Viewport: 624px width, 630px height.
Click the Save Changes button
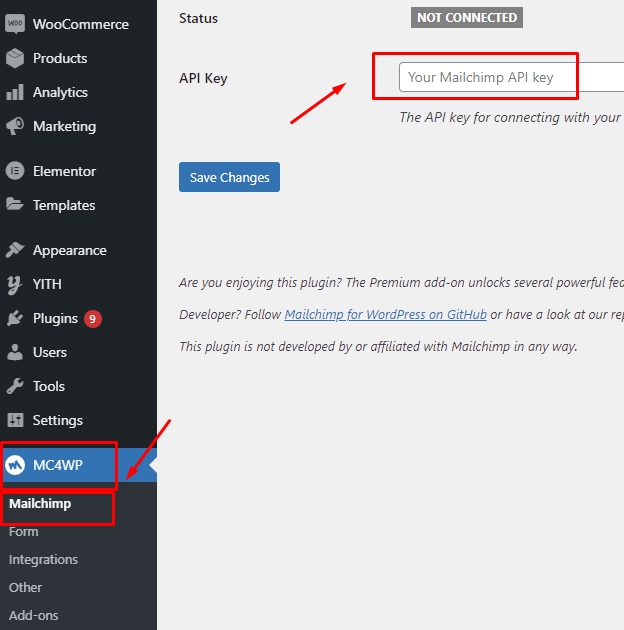[229, 177]
